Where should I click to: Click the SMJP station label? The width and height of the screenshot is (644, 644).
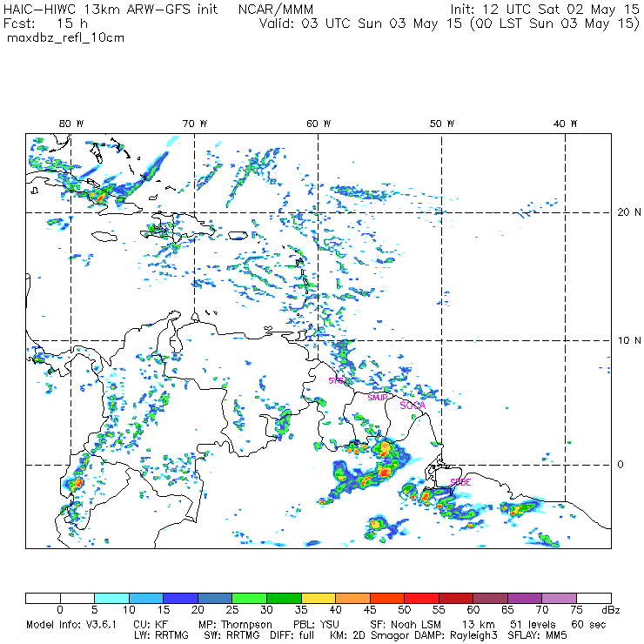point(378,398)
